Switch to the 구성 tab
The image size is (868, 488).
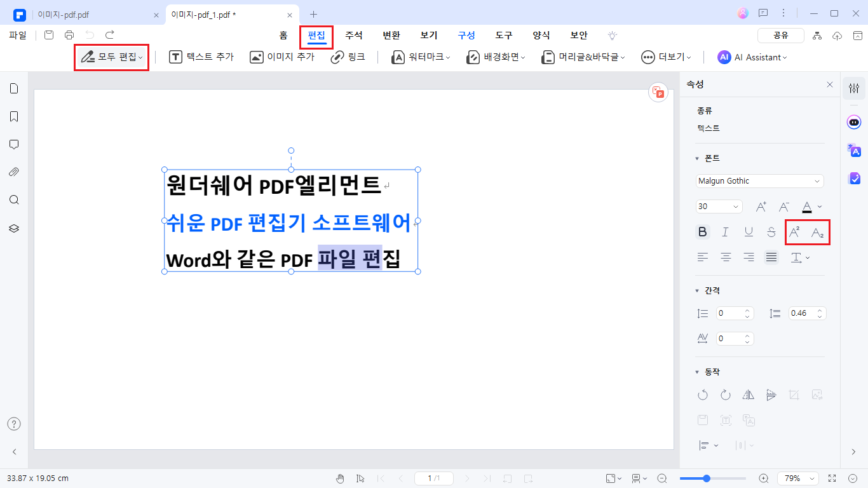coord(466,36)
